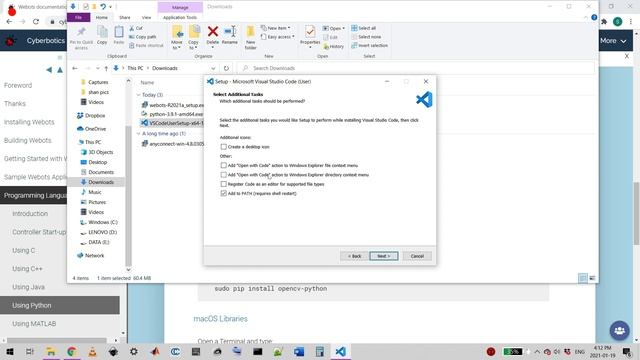Open Using MATLAB in Webots docs sidebar
Image resolution: width=640 pixels, height=360 pixels.
pos(34,324)
